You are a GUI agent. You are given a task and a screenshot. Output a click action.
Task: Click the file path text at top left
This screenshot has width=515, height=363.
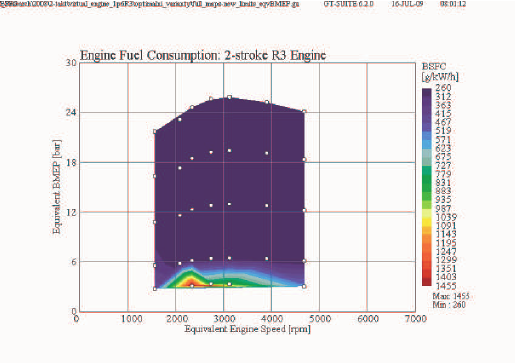coord(150,4)
